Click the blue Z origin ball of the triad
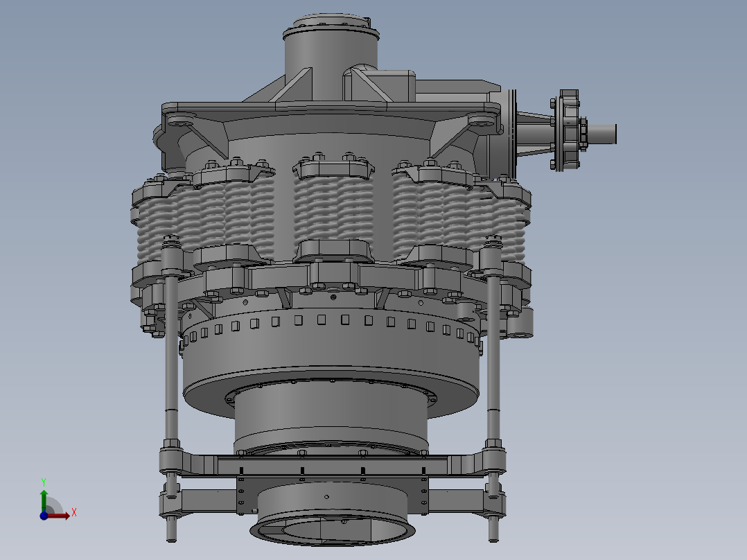This screenshot has height=560, width=747. point(44,516)
